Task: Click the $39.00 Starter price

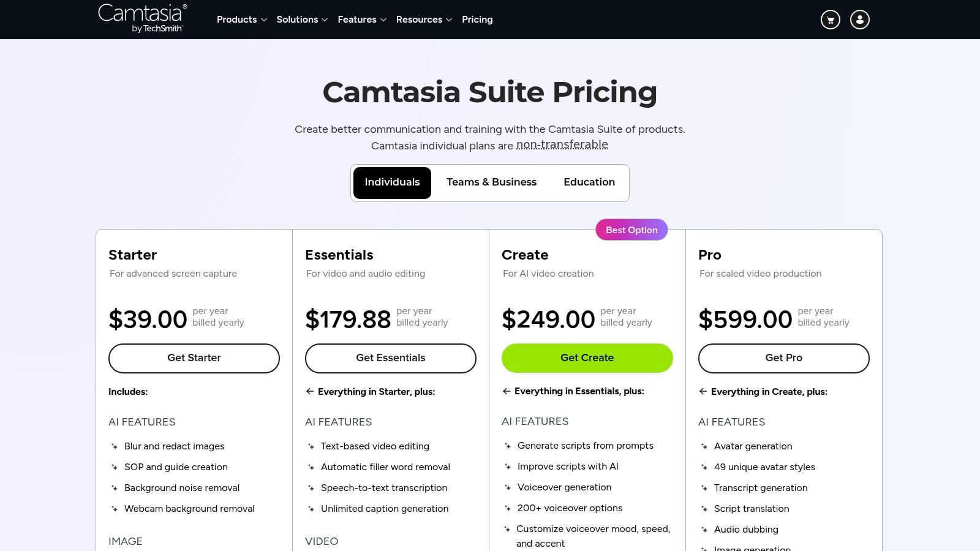Action: (148, 319)
